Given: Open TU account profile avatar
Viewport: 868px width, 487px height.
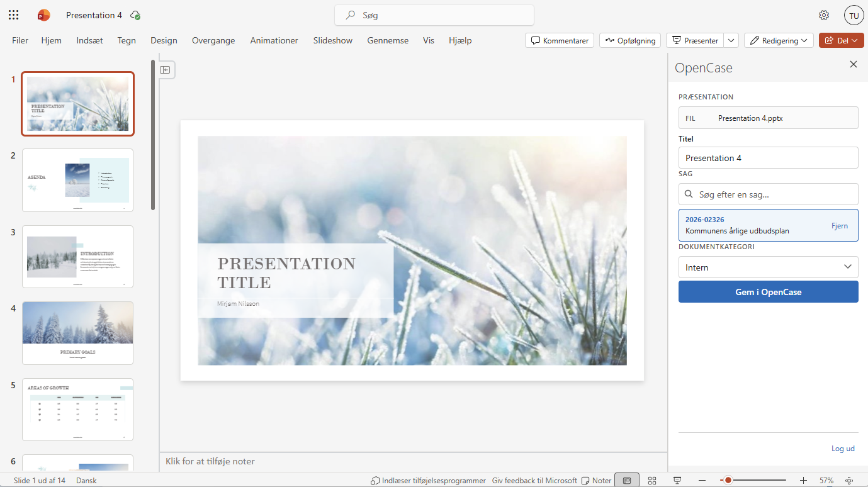Looking at the screenshot, I should click(854, 15).
